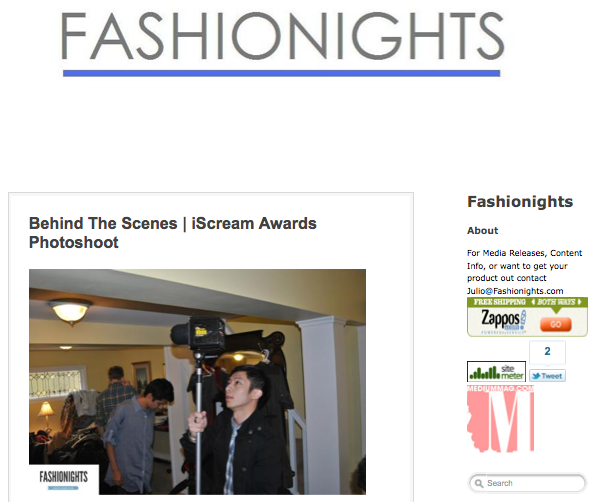Screen dimensions: 600x502
Task: Click the Twitter bird icon on Tweet button
Action: (x=536, y=376)
